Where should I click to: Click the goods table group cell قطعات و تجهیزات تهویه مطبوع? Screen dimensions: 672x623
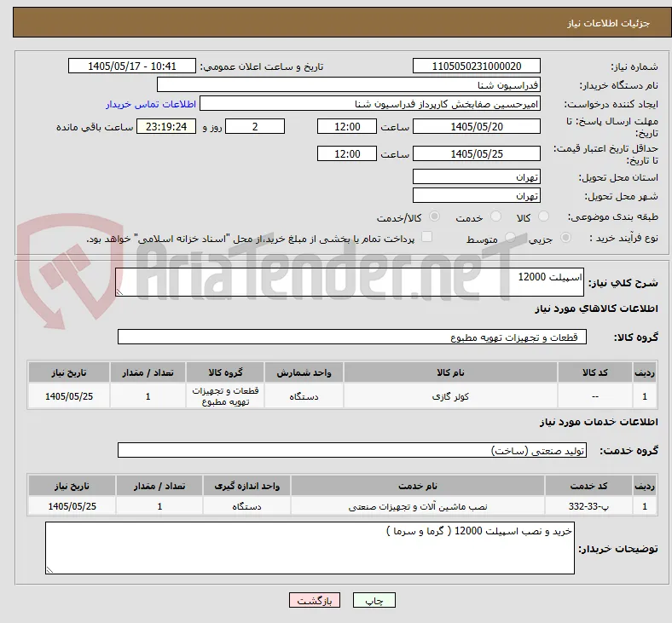[225, 396]
